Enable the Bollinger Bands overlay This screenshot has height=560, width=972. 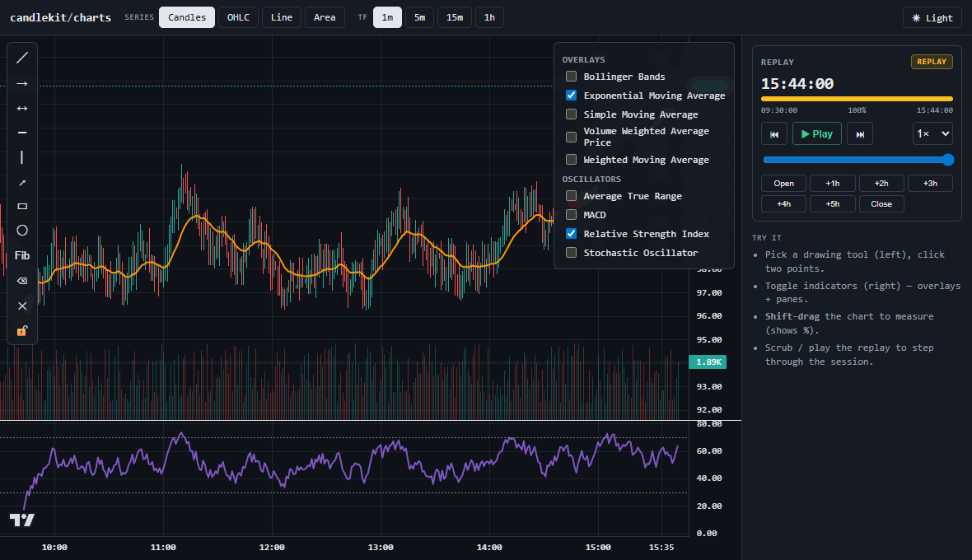[x=571, y=77]
